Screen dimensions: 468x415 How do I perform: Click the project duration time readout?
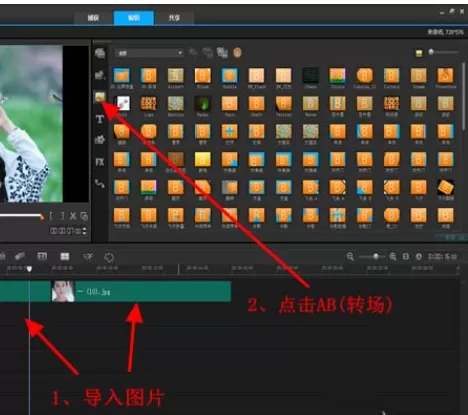tap(442, 256)
